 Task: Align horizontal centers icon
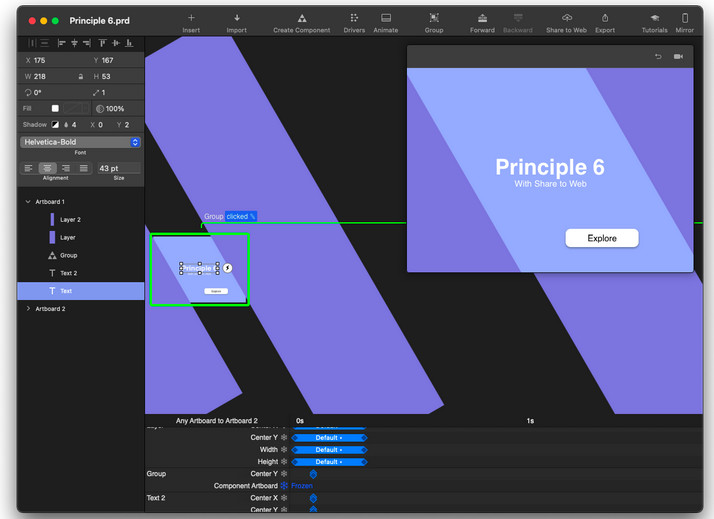pyautogui.click(x=74, y=43)
